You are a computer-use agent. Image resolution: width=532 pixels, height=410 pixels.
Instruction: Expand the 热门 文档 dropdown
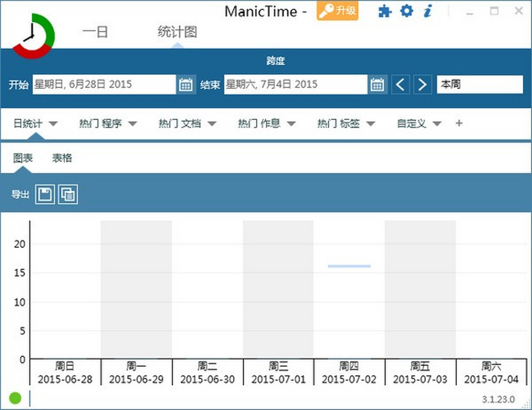212,124
